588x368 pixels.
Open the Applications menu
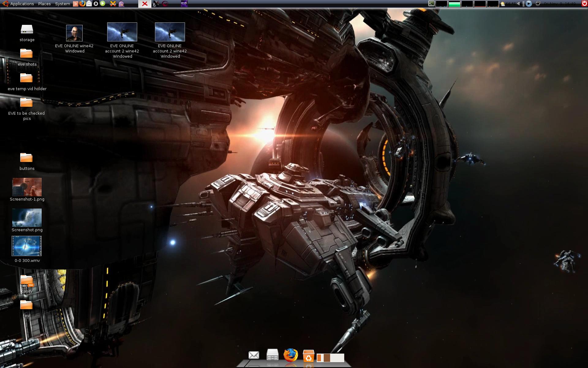click(x=22, y=4)
